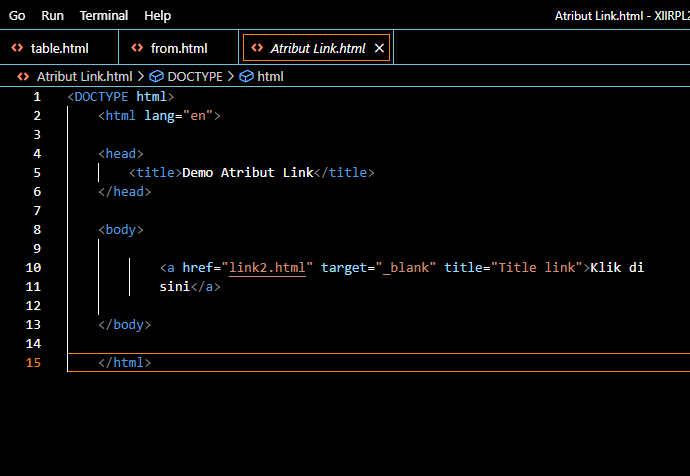This screenshot has width=690, height=476.
Task: Click the HTML file icon on table.html tab
Action: pos(17,48)
